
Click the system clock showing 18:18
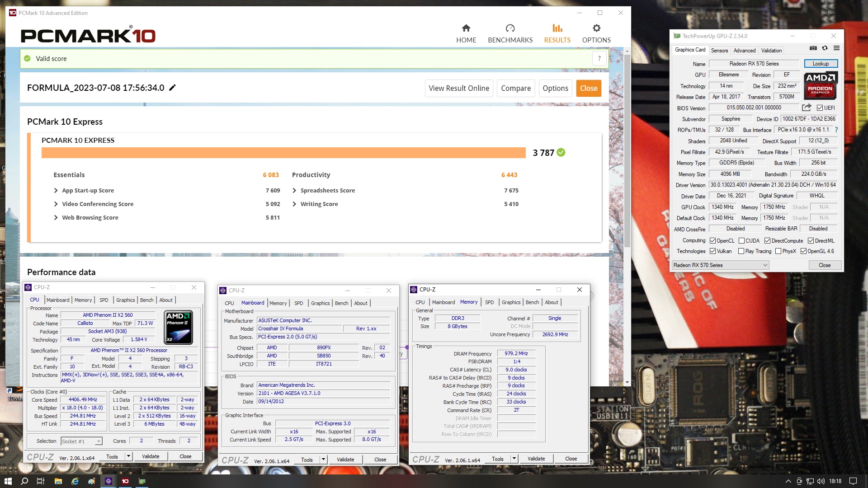click(835, 481)
